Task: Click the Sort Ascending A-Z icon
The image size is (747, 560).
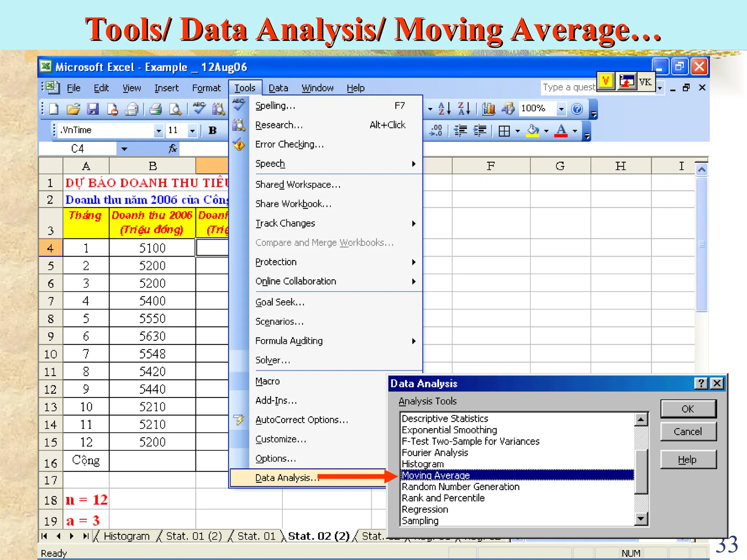Action: click(445, 109)
